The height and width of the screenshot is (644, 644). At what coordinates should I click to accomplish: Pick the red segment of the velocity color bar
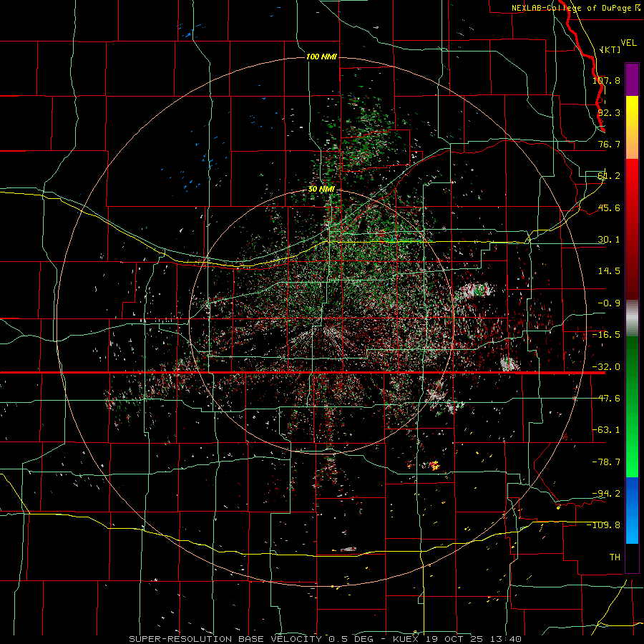pos(632,229)
